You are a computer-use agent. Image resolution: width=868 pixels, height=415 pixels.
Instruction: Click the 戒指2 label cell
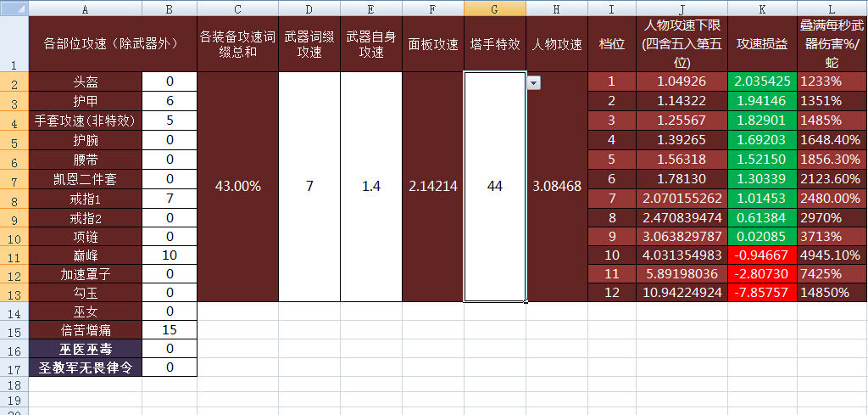86,218
